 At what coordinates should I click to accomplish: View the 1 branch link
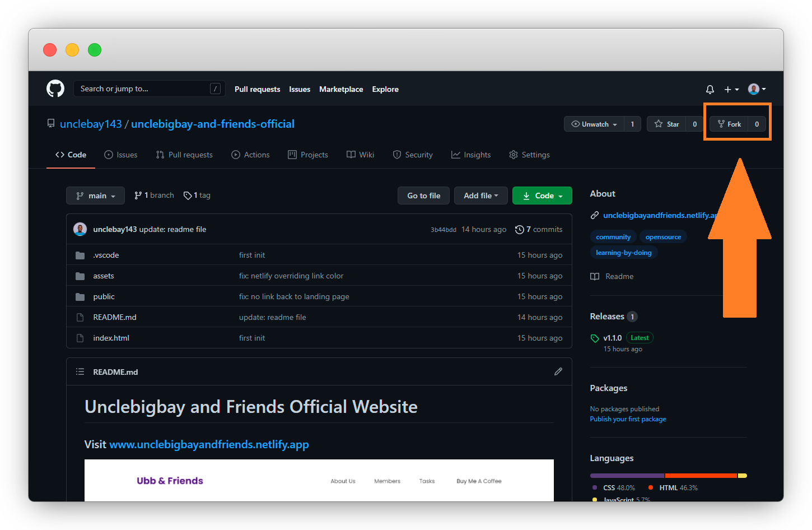pyautogui.click(x=154, y=195)
